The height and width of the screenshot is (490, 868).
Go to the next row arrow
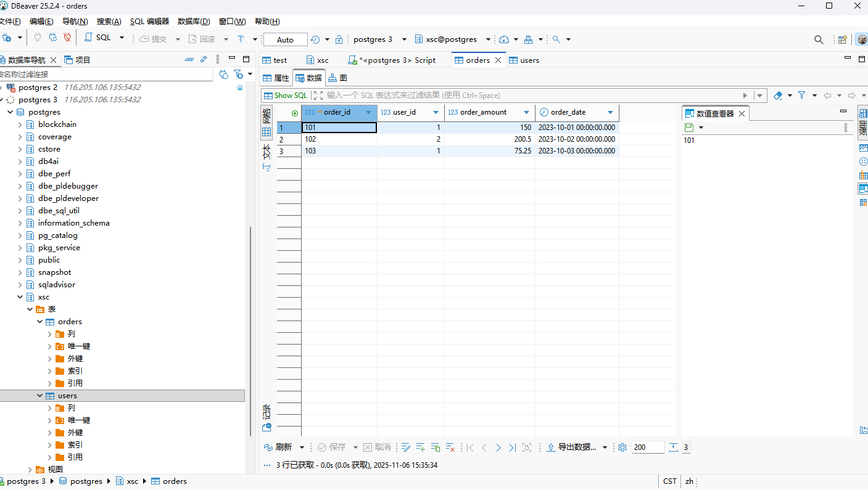[x=498, y=447]
